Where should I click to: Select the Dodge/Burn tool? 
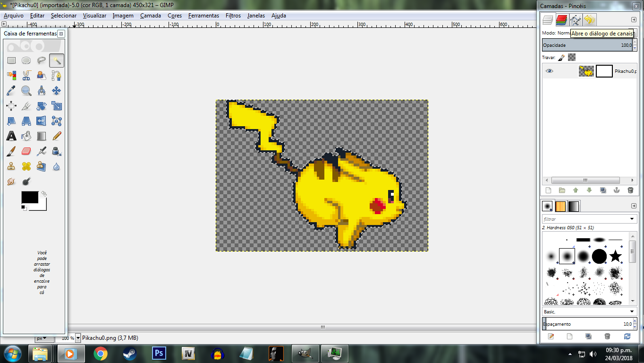click(x=26, y=181)
